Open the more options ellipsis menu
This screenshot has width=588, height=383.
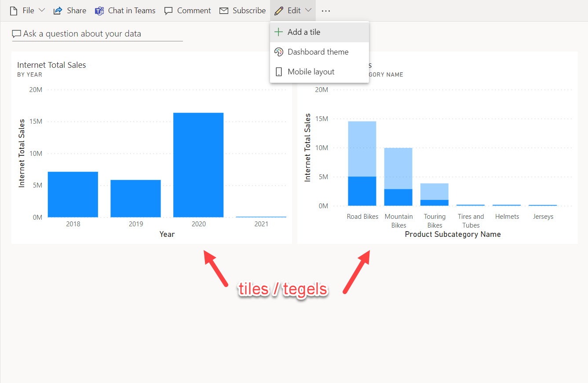[x=325, y=11]
